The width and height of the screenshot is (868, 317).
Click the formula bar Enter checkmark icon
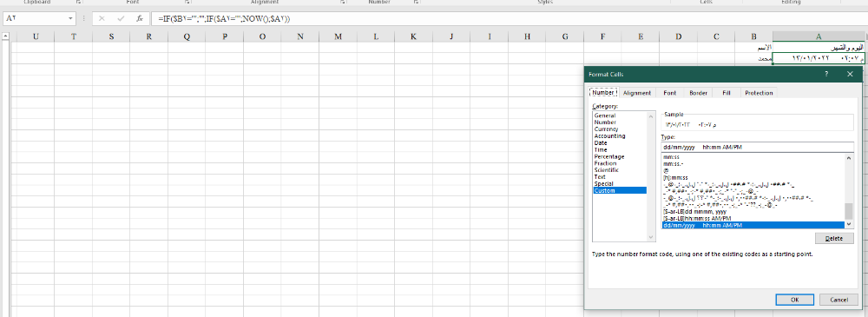[121, 18]
